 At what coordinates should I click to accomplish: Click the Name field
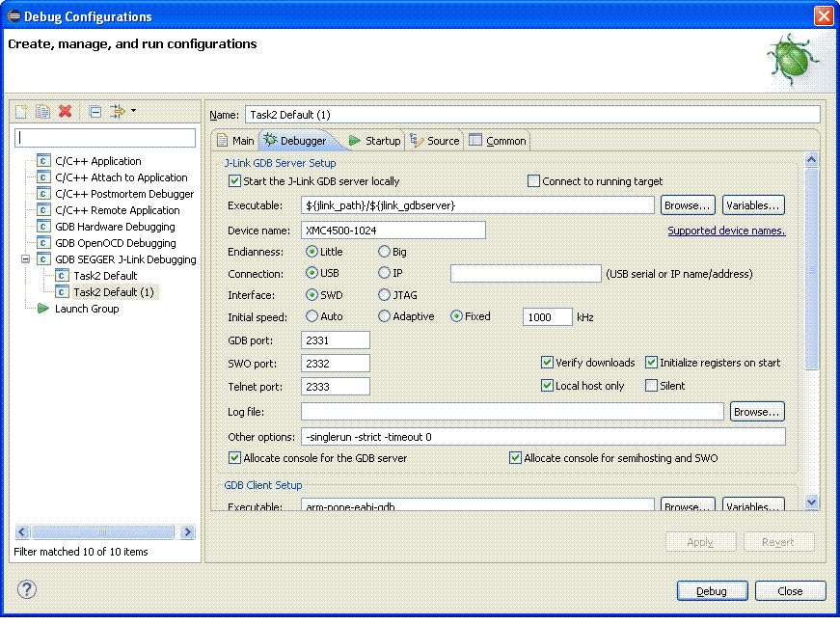[x=532, y=115]
